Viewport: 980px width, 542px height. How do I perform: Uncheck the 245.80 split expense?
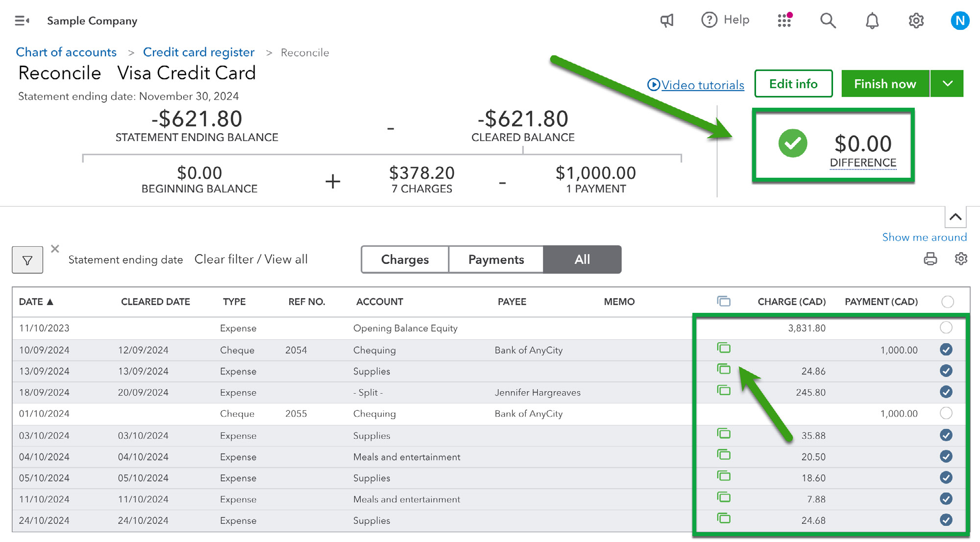pyautogui.click(x=946, y=392)
